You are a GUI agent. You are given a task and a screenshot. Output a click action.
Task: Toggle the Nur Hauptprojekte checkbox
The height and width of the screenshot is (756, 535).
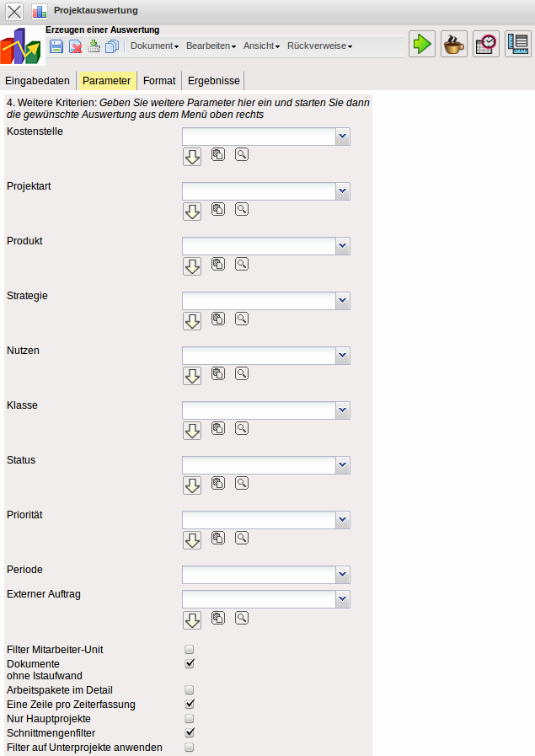click(x=190, y=718)
